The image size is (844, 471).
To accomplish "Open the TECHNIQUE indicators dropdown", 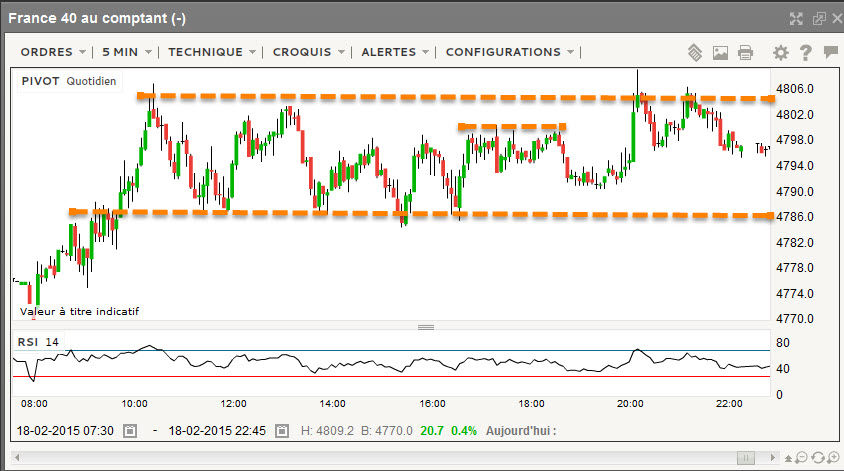I will [212, 52].
